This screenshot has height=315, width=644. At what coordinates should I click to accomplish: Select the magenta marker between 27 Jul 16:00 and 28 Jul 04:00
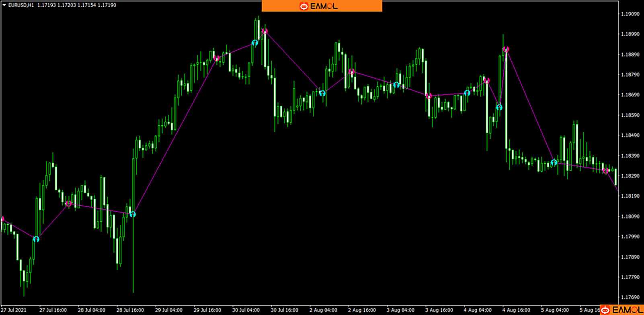[x=68, y=204]
